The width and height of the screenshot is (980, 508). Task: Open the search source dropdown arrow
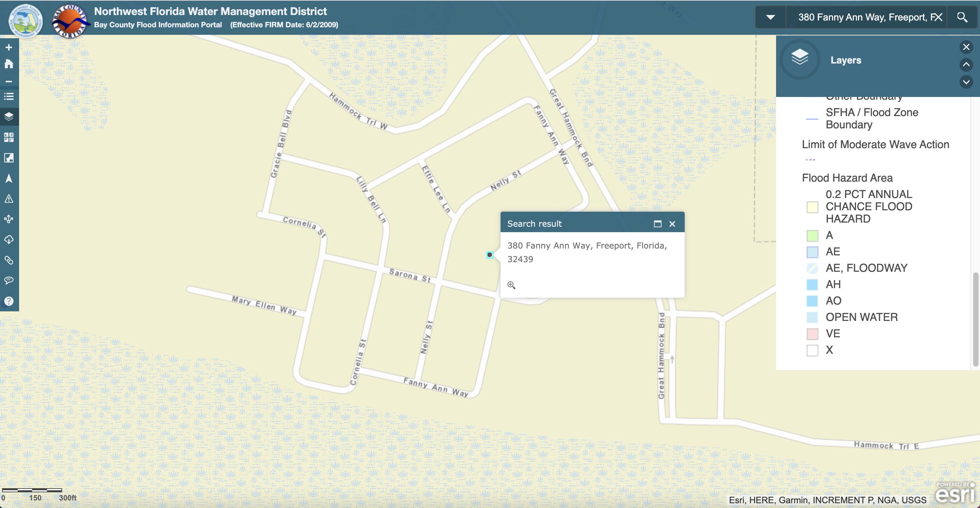(x=770, y=17)
